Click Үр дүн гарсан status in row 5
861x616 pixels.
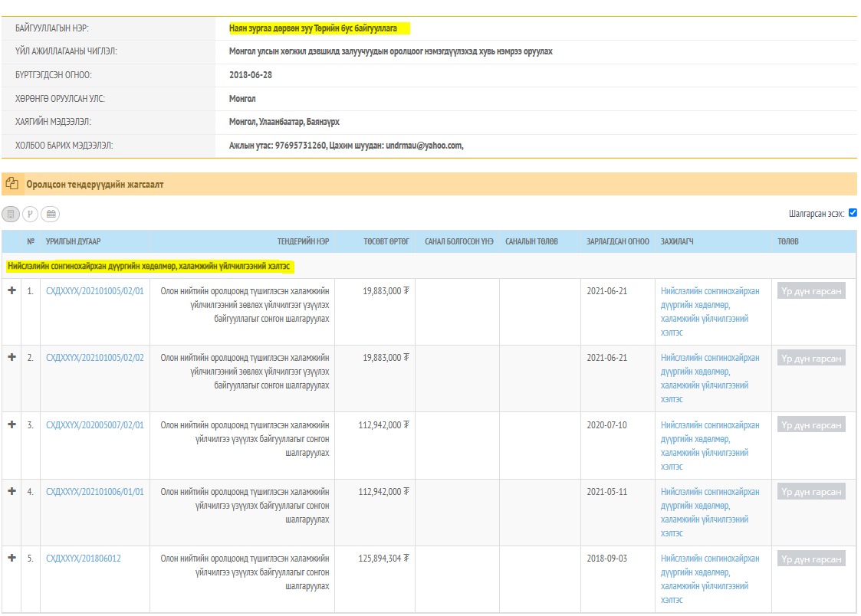[x=811, y=559]
